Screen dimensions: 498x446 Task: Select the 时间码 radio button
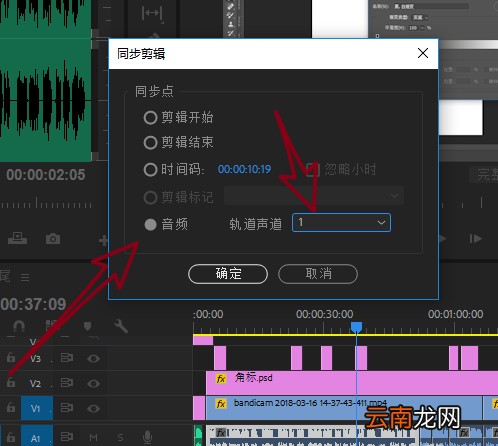pos(150,169)
